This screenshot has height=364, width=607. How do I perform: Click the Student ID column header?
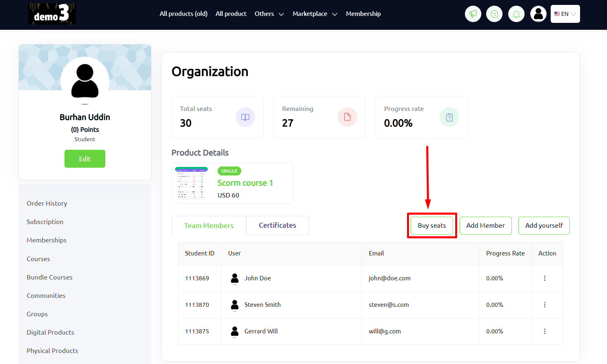(x=200, y=253)
